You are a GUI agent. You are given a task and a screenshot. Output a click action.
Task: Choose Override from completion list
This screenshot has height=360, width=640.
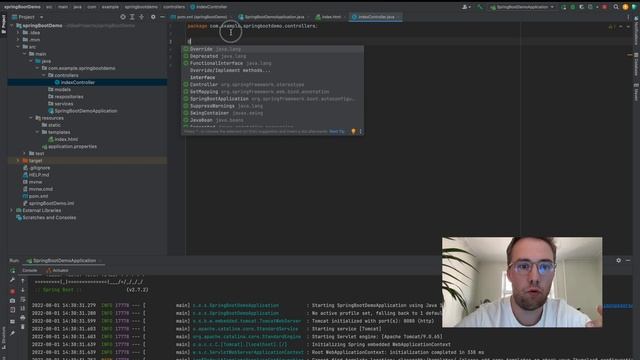(272, 49)
